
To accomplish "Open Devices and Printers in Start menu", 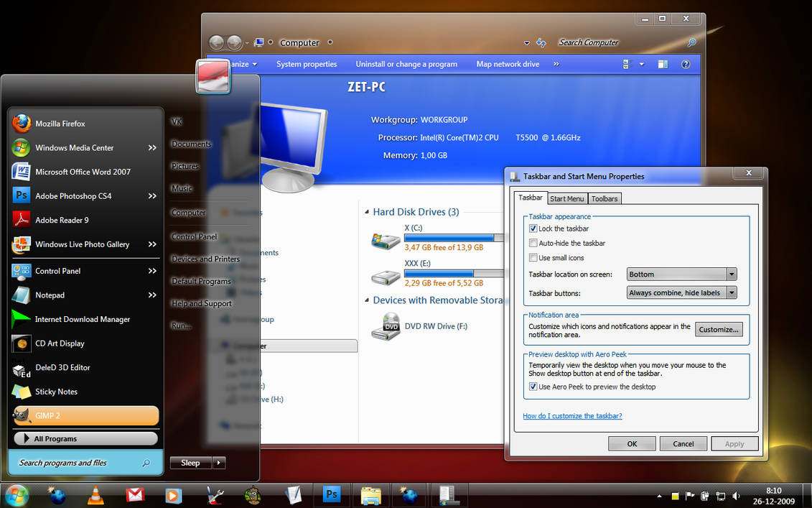I will [x=205, y=259].
